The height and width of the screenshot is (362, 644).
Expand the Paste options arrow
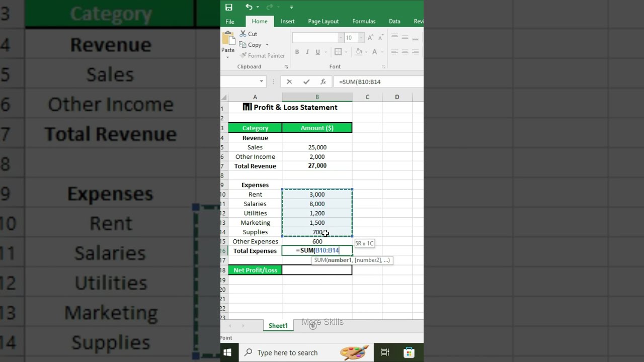coord(227,57)
